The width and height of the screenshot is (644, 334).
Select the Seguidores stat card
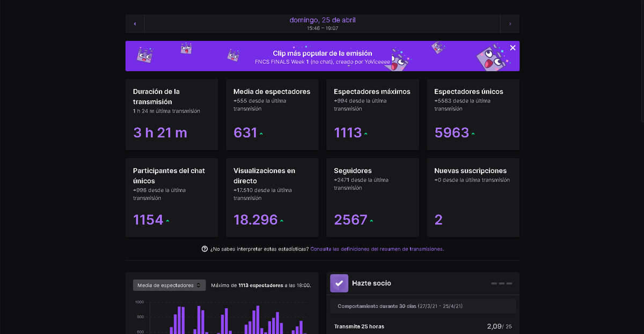372,198
